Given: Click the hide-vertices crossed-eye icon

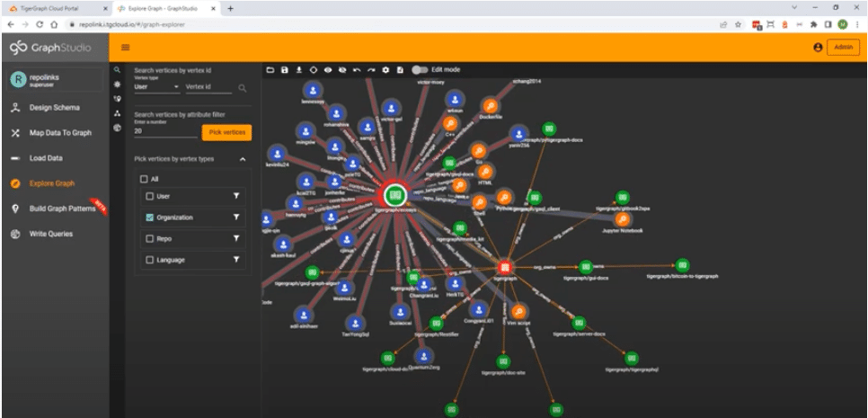Looking at the screenshot, I should coord(342,70).
